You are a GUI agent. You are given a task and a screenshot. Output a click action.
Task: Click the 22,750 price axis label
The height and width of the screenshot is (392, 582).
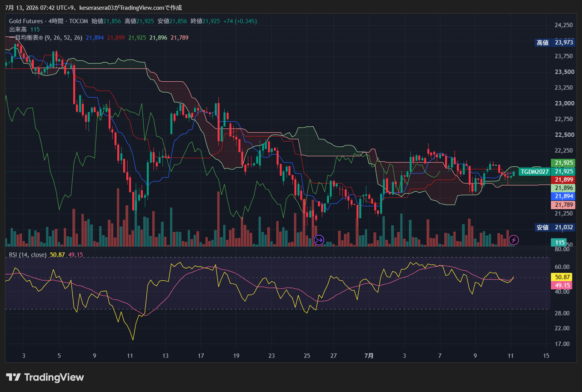point(564,119)
